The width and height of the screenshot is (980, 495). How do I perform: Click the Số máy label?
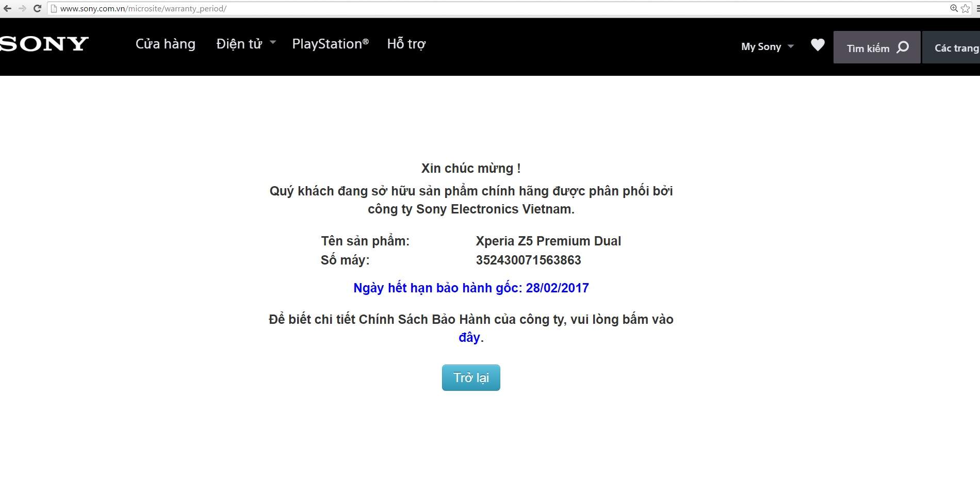tap(345, 260)
